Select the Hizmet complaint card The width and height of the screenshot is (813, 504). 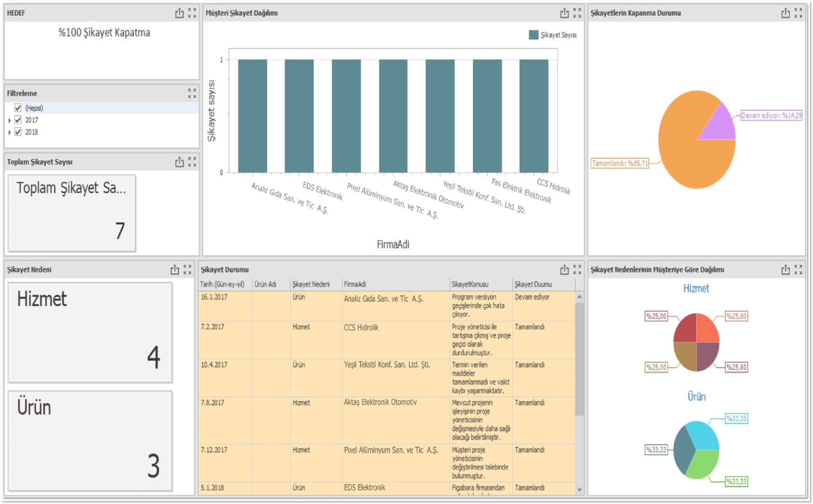[90, 332]
